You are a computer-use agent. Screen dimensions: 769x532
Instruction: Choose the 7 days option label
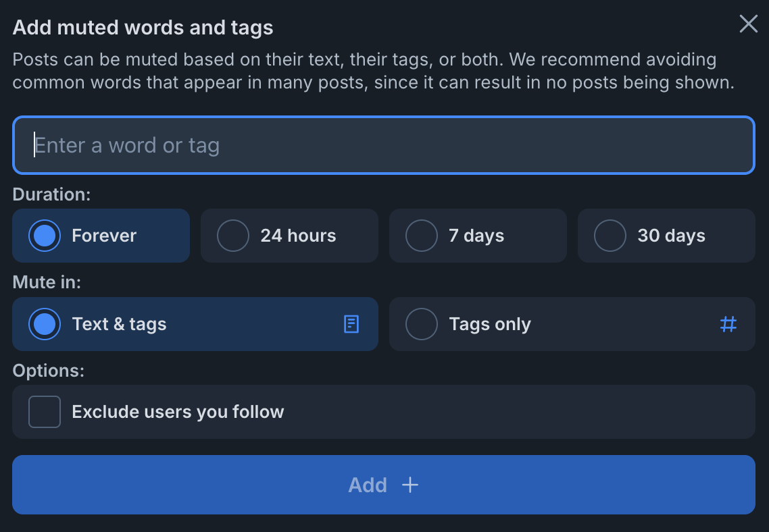[476, 236]
